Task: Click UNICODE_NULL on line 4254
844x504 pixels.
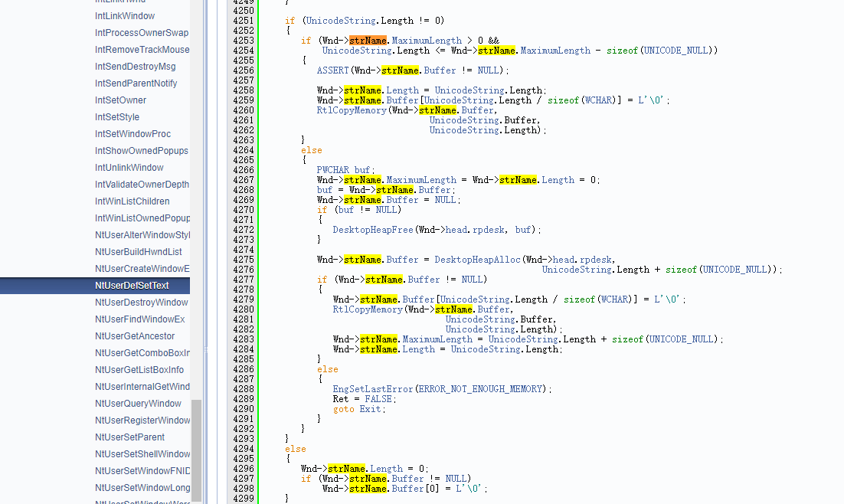Action: click(x=676, y=51)
